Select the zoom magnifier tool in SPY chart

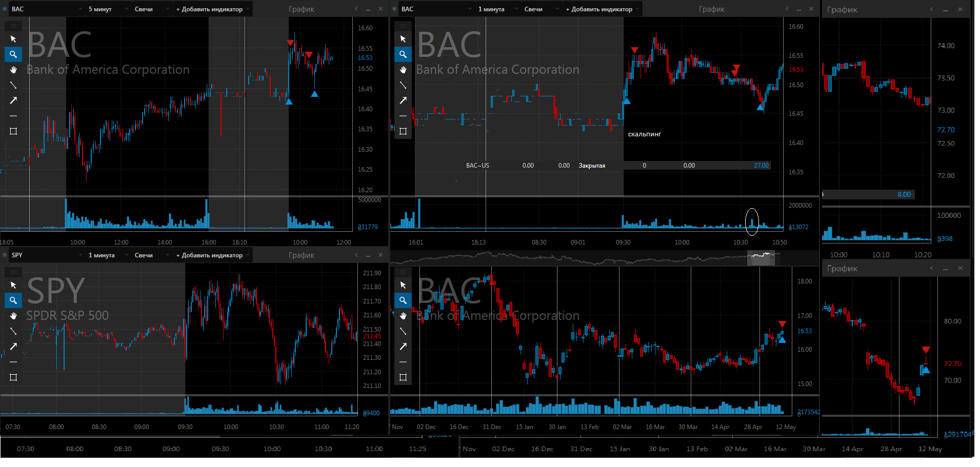(13, 300)
